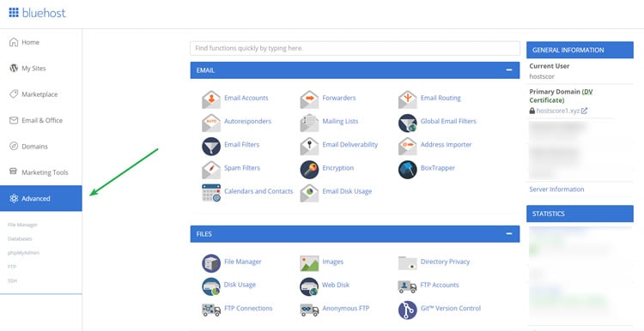Select the Spam Filters icon

[211, 170]
